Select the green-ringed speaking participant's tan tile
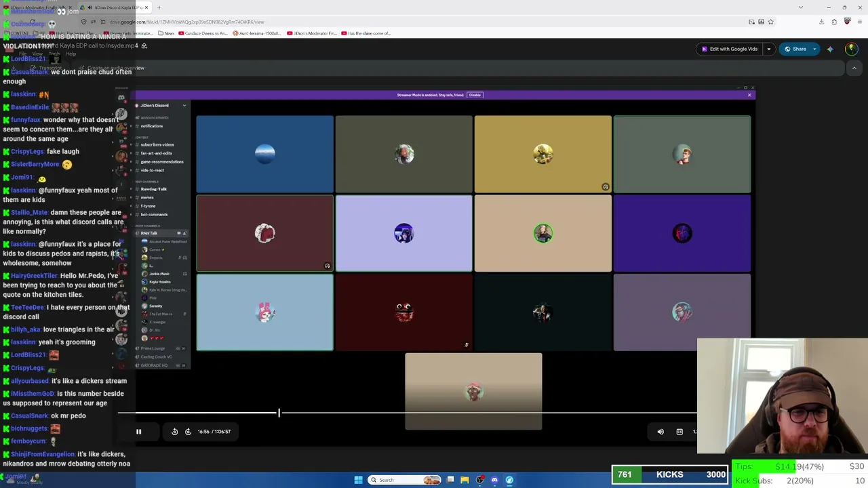 [x=543, y=233]
